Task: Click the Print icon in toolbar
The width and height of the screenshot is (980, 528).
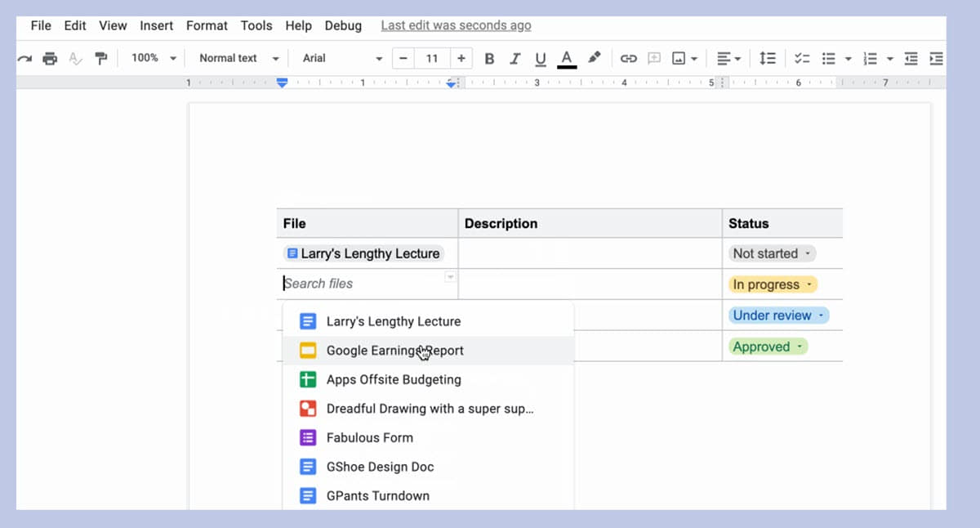Action: click(x=50, y=58)
